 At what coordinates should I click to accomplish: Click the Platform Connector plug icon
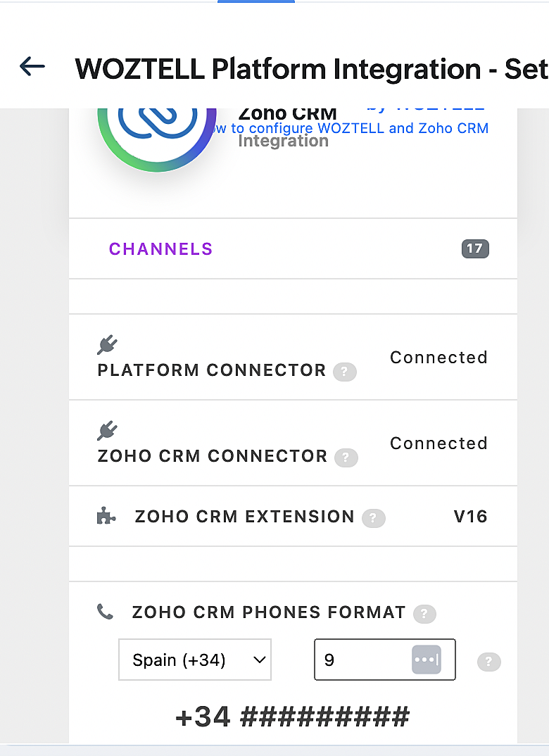pos(107,345)
